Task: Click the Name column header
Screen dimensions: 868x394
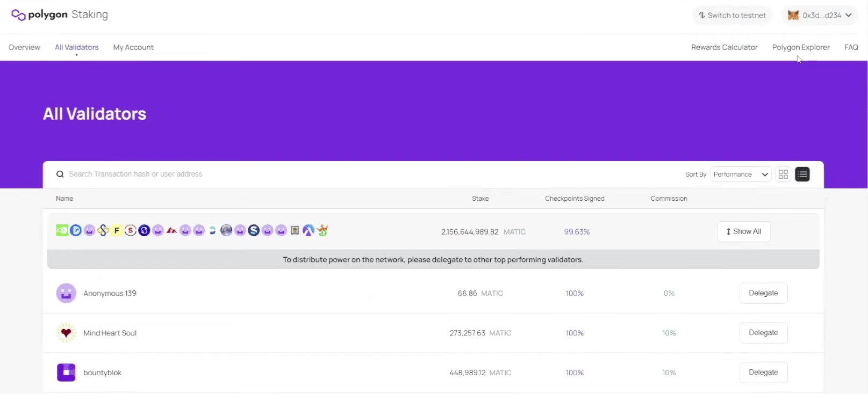Action: (64, 199)
